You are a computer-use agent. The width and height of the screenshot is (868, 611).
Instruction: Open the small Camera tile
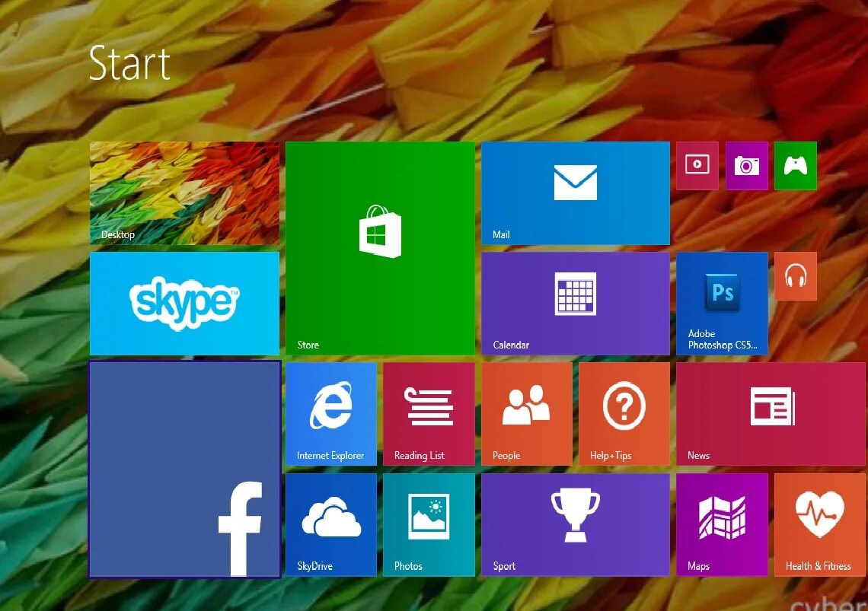point(747,165)
